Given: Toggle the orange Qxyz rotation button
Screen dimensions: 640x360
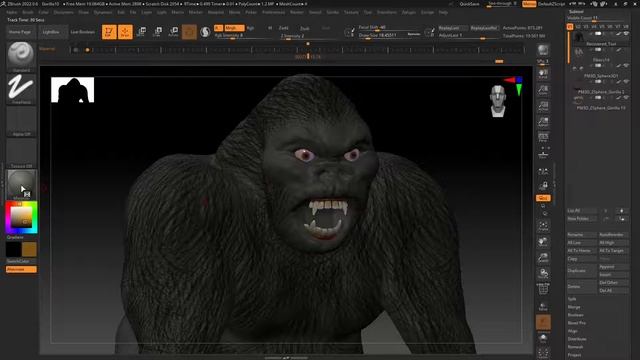Looking at the screenshot, I should 543,198.
